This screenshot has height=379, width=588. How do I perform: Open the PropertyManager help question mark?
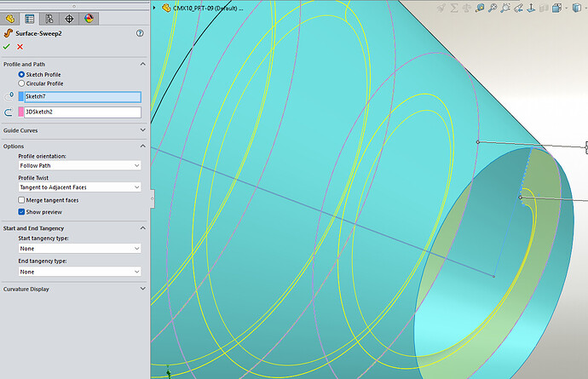[x=140, y=33]
